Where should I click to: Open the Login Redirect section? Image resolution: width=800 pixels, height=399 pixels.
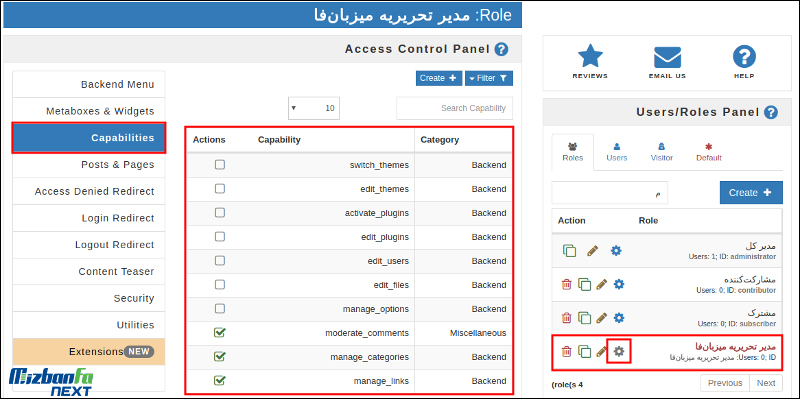(x=89, y=218)
